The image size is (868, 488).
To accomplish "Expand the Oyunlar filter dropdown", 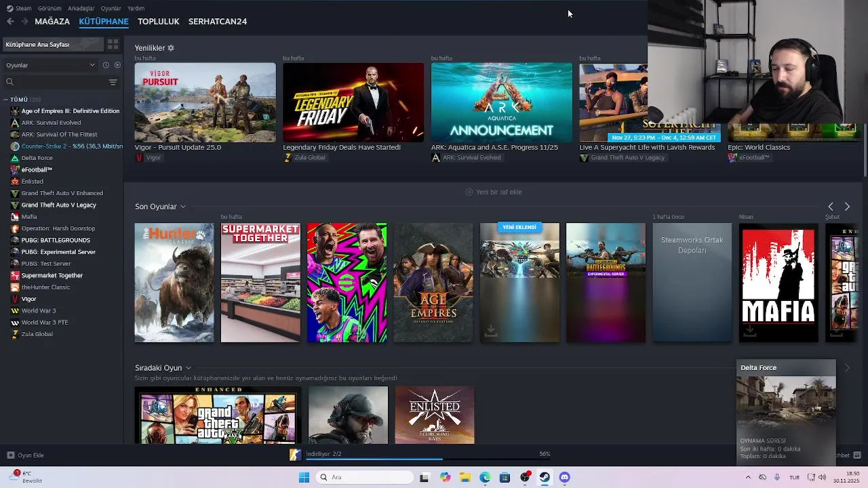I will tap(50, 65).
